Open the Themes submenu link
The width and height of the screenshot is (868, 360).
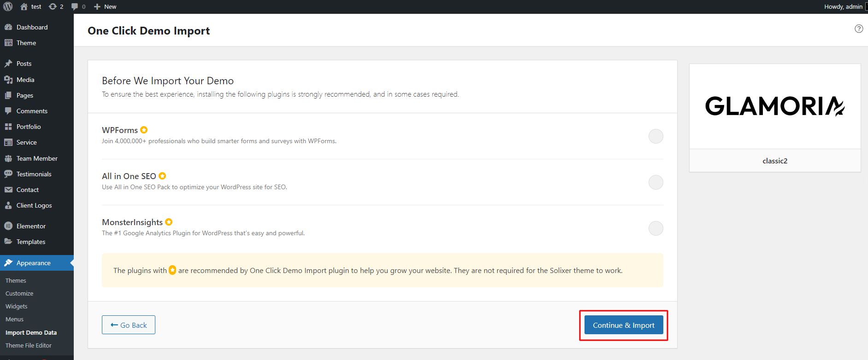16,280
